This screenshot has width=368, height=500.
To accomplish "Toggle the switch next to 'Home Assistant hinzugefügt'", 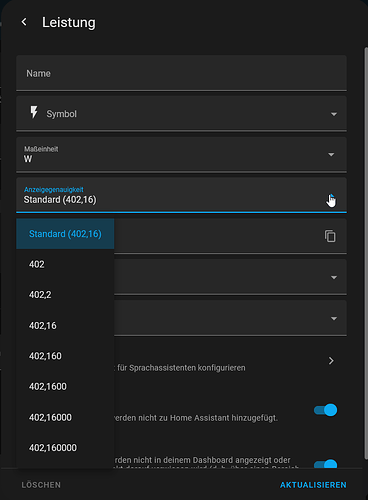I will coord(325,410).
